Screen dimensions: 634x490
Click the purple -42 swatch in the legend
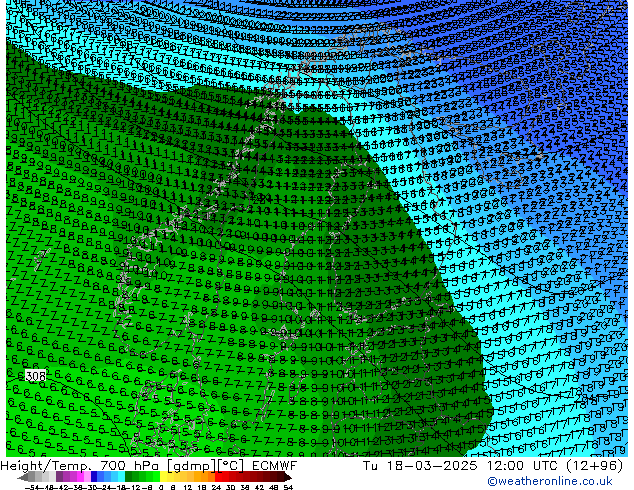tap(59, 477)
